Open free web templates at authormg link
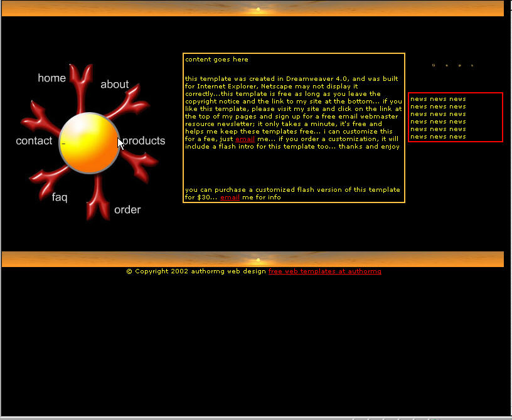 325,271
